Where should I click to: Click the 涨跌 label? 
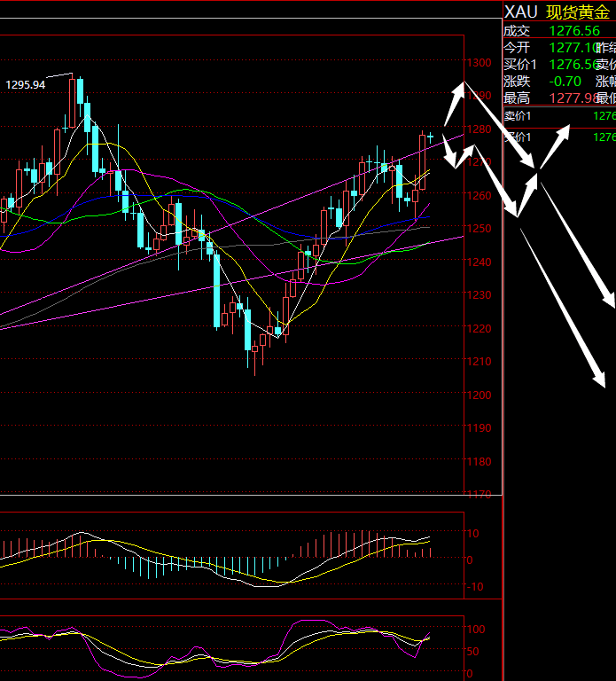coord(517,82)
